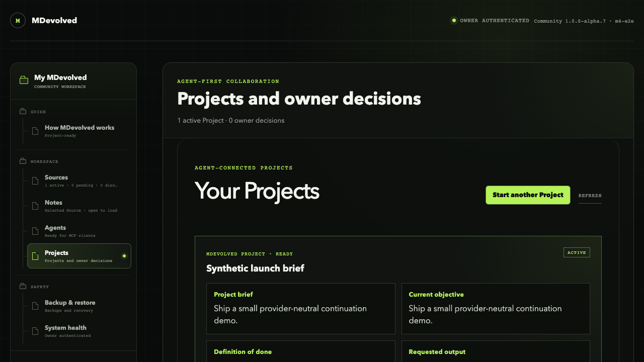Screen dimensions: 644x362
Task: Click the MDevolved brand name in the header
Action: pos(54,21)
